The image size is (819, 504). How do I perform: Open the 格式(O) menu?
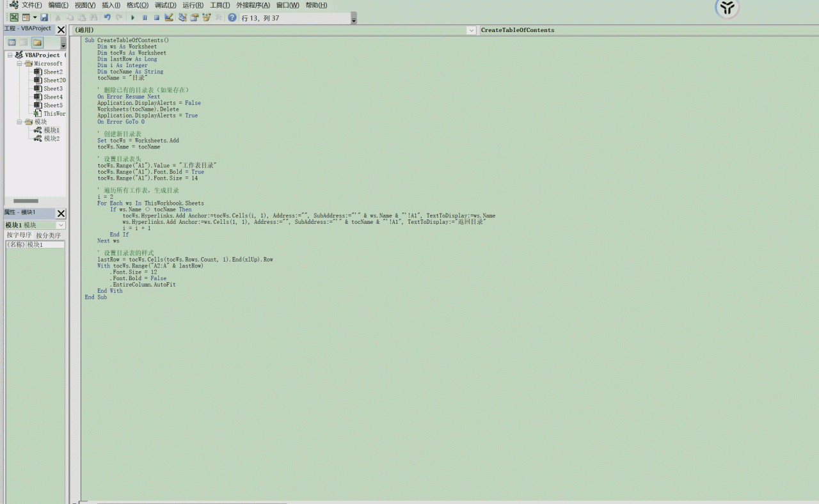137,5
